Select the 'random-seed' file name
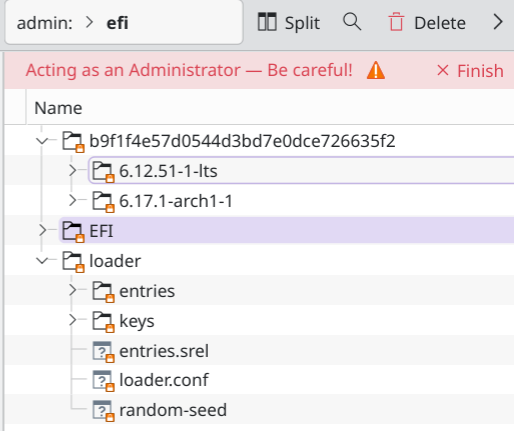The width and height of the screenshot is (514, 431). click(173, 410)
